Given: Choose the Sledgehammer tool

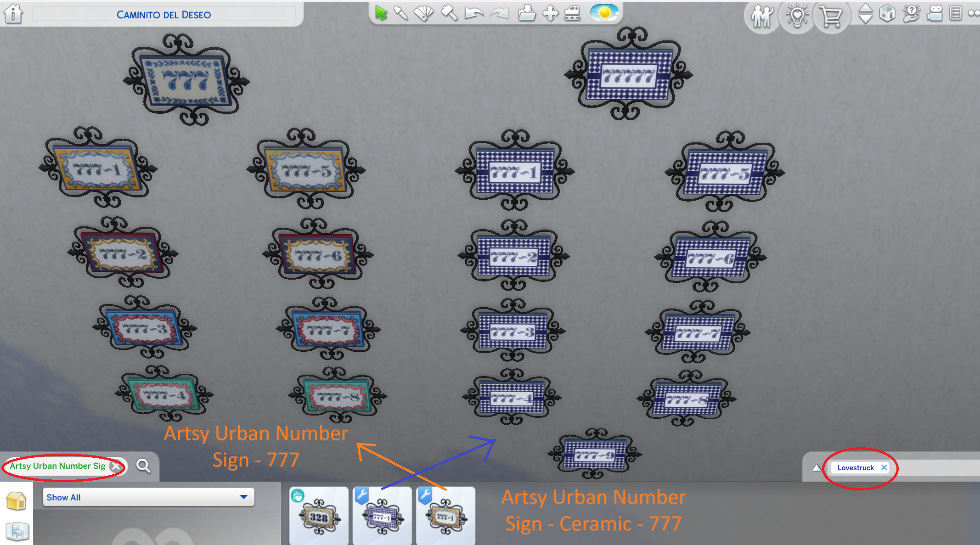Looking at the screenshot, I should [x=449, y=13].
